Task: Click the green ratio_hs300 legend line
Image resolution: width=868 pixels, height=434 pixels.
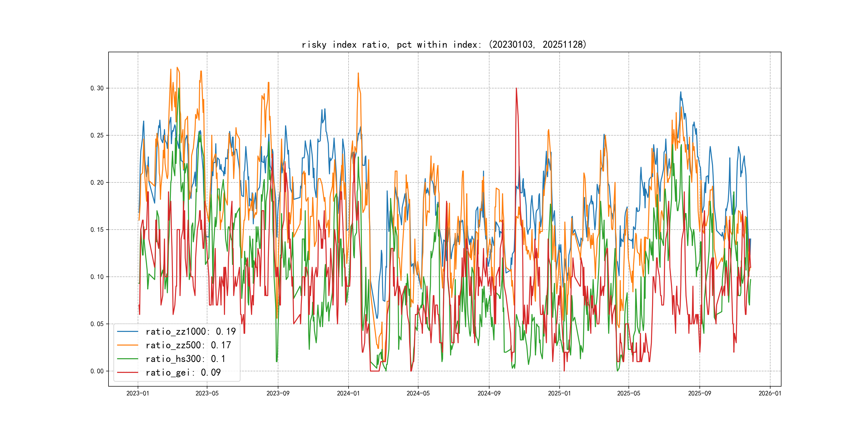Action: click(x=127, y=359)
